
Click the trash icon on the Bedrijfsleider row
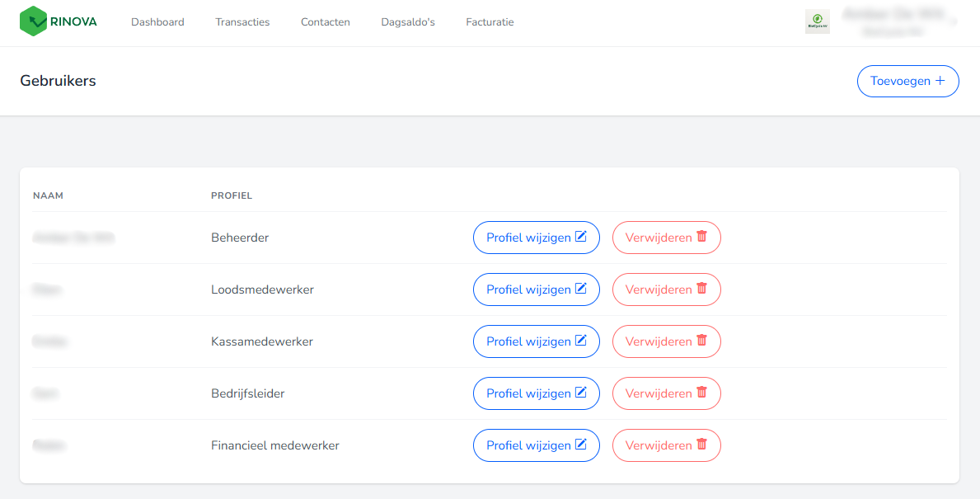(x=701, y=393)
